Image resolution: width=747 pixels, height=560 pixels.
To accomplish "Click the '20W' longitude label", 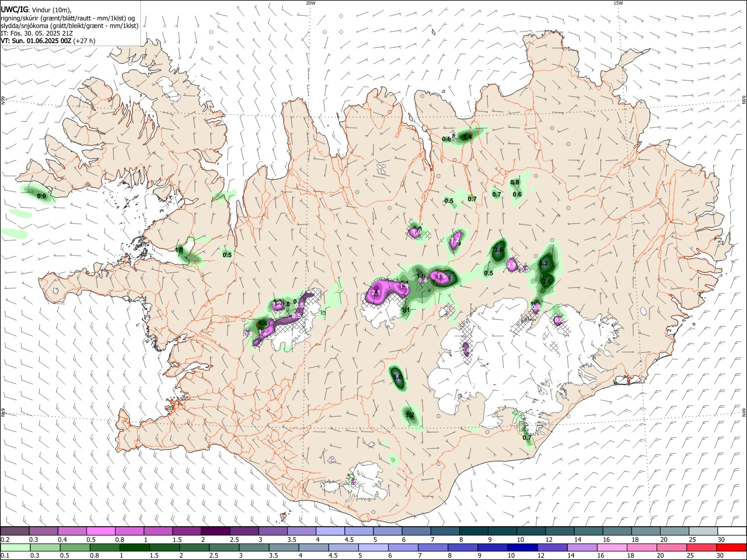I will click(310, 3).
